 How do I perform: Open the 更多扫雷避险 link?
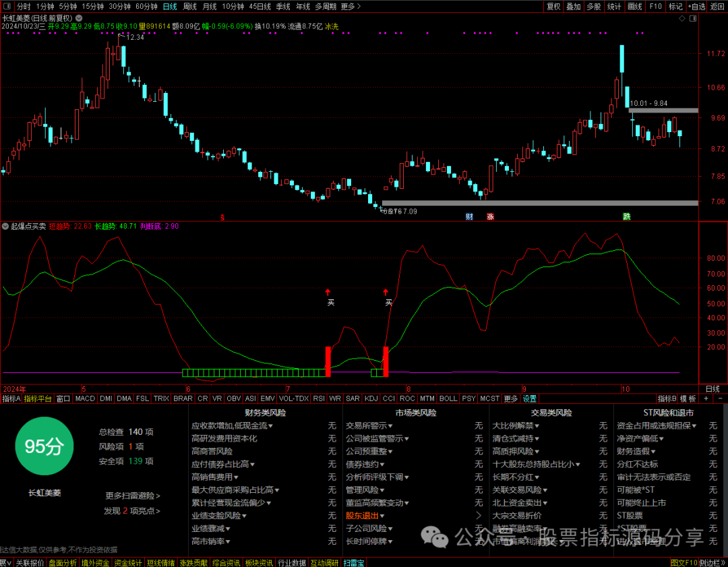[133, 496]
